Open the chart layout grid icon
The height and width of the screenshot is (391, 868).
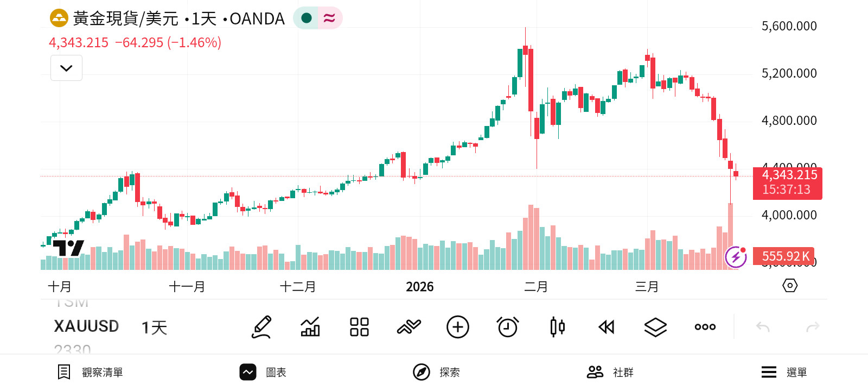tap(359, 327)
